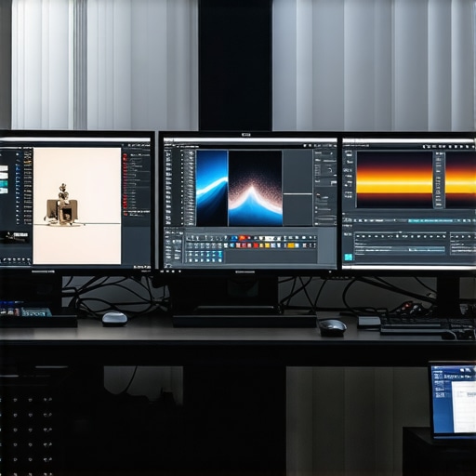
Task: Open the white document window on the laptop screen
Action: click(464, 406)
